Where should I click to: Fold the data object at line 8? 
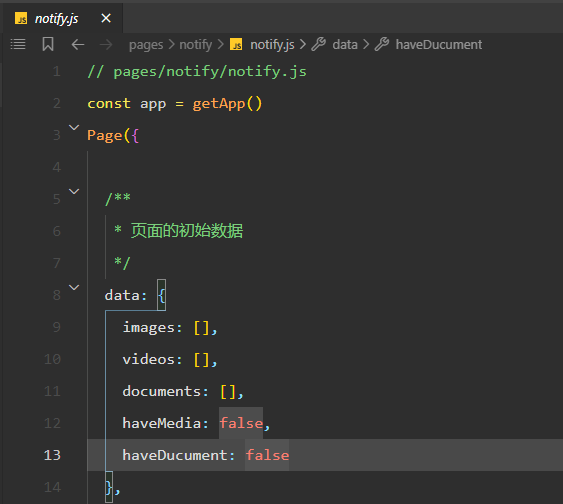(x=74, y=288)
